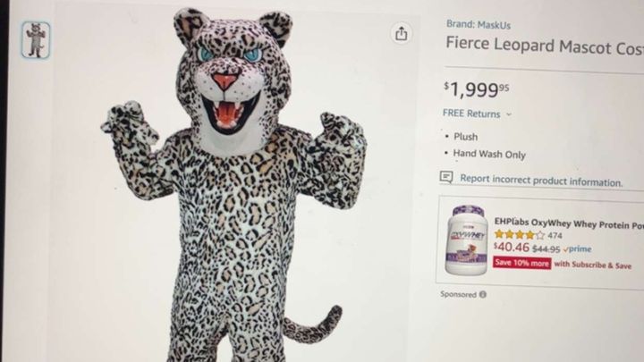Click the share icon above product image

click(x=401, y=33)
